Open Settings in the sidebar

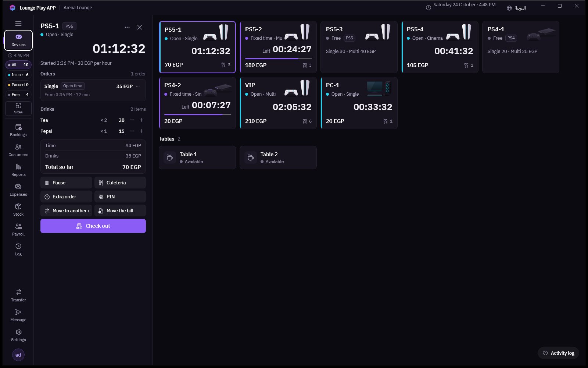[x=18, y=335]
